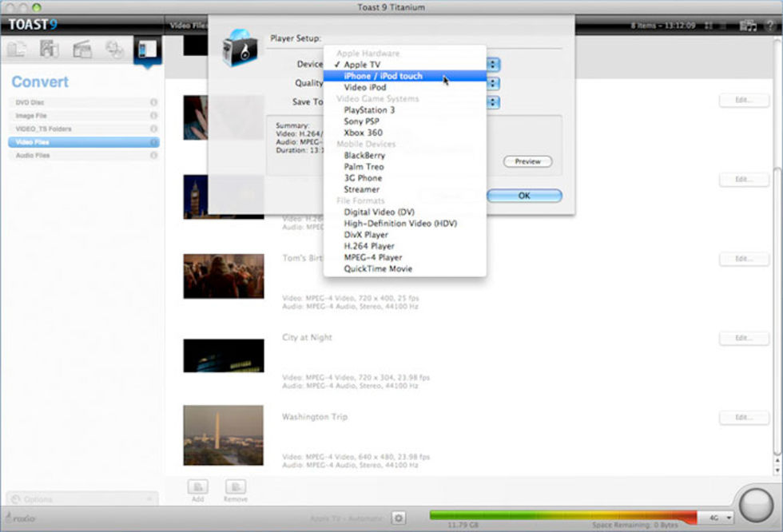Select the Convert category device icon

point(147,50)
